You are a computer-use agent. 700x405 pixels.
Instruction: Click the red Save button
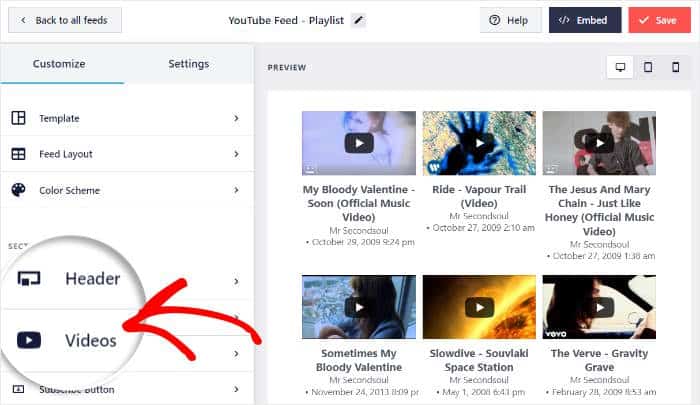[x=657, y=20]
